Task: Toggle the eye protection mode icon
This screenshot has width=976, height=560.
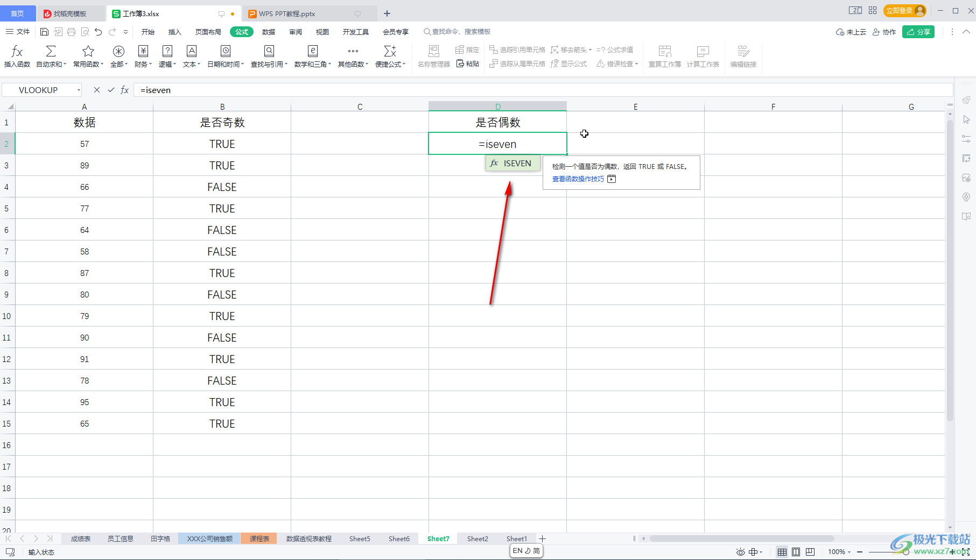Action: pos(741,552)
